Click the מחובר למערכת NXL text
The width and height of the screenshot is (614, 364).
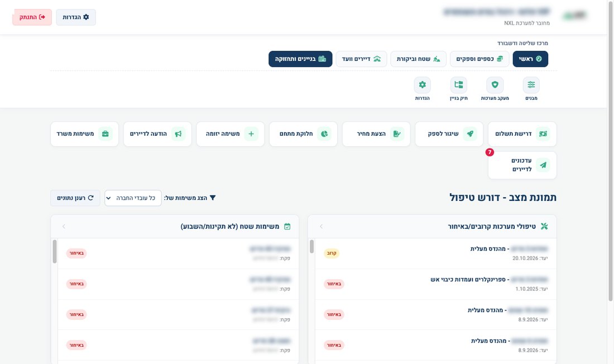tap(527, 23)
